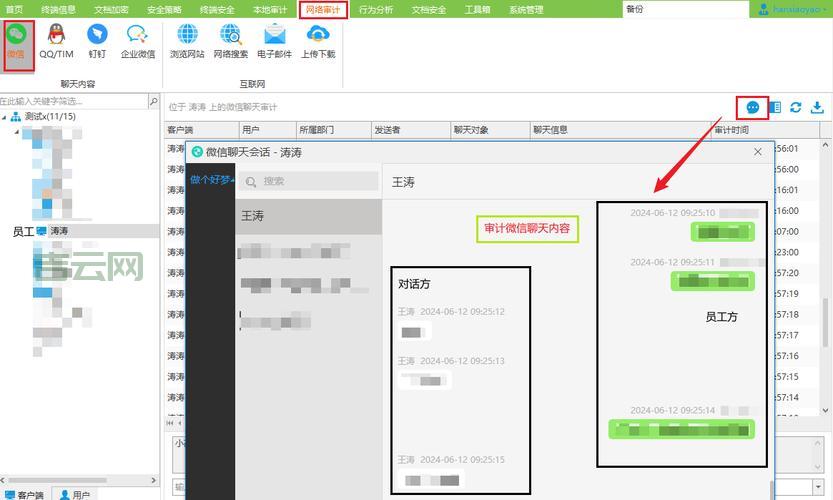Click the sent message timestamped 09:25:14

pos(681,429)
